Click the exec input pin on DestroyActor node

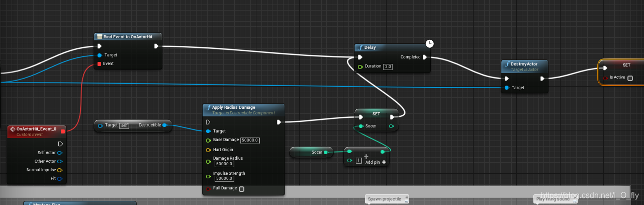[507, 78]
